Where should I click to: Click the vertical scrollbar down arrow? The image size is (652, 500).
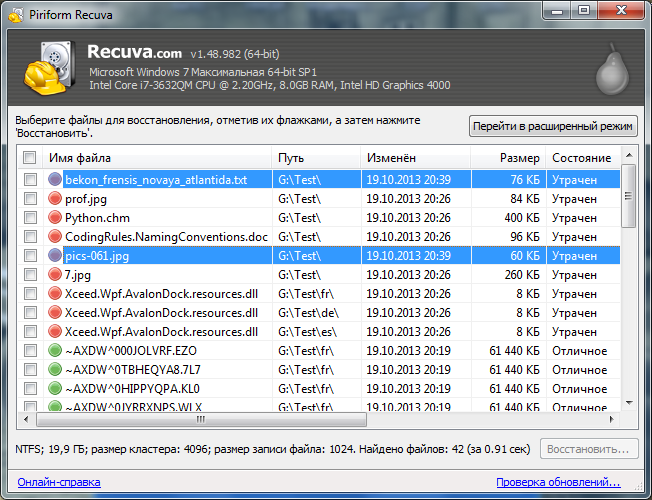[x=629, y=403]
